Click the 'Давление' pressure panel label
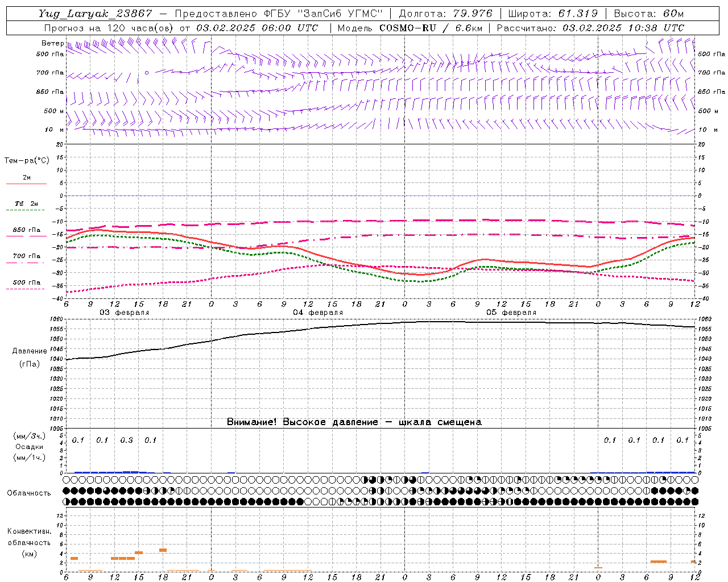 tap(30, 351)
